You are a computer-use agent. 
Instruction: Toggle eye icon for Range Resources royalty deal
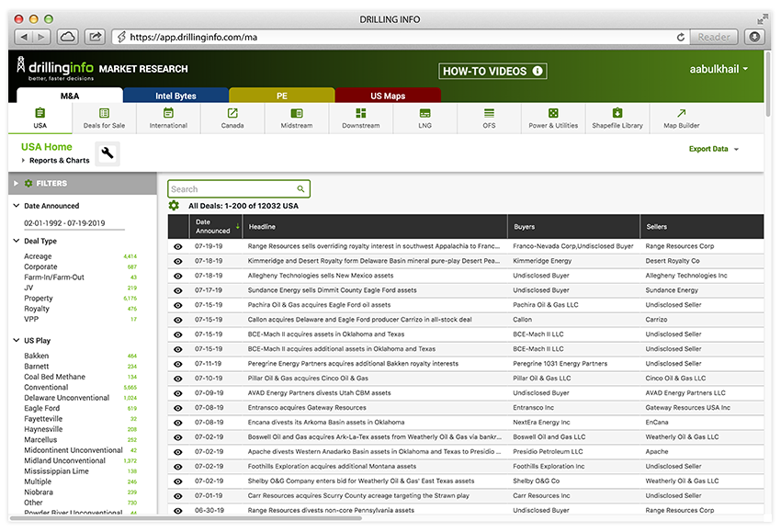point(178,246)
